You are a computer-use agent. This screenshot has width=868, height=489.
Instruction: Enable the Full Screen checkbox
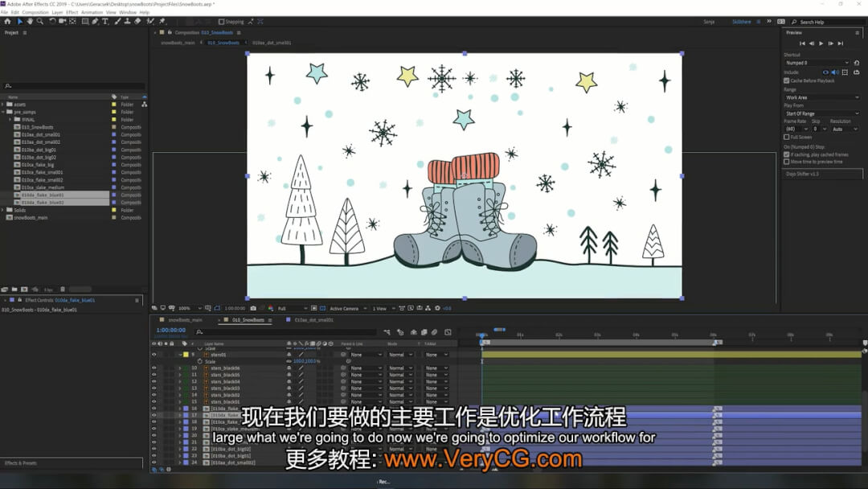pyautogui.click(x=786, y=137)
